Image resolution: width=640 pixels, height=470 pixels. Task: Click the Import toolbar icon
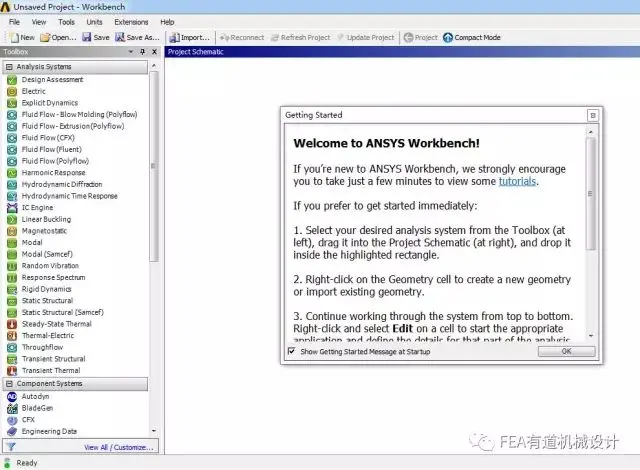click(x=174, y=38)
